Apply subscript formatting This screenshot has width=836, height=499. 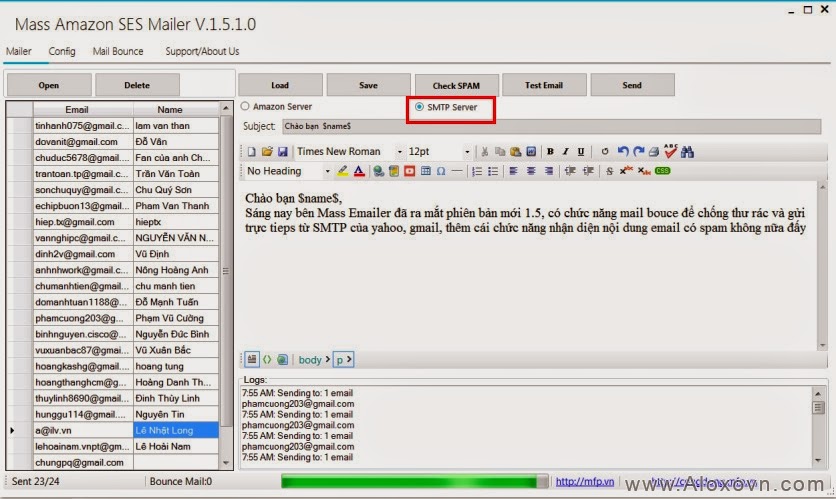(644, 171)
